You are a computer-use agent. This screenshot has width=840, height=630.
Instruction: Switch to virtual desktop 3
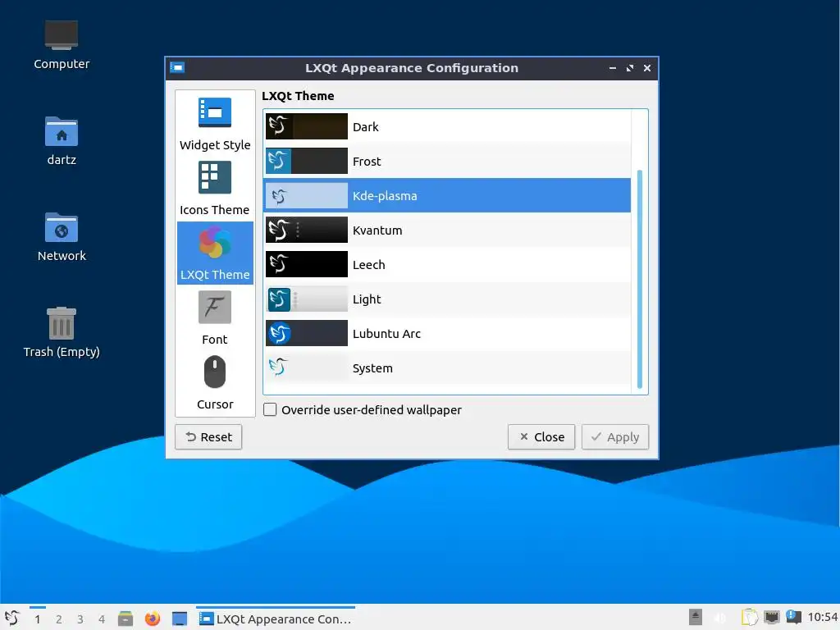[x=80, y=619]
